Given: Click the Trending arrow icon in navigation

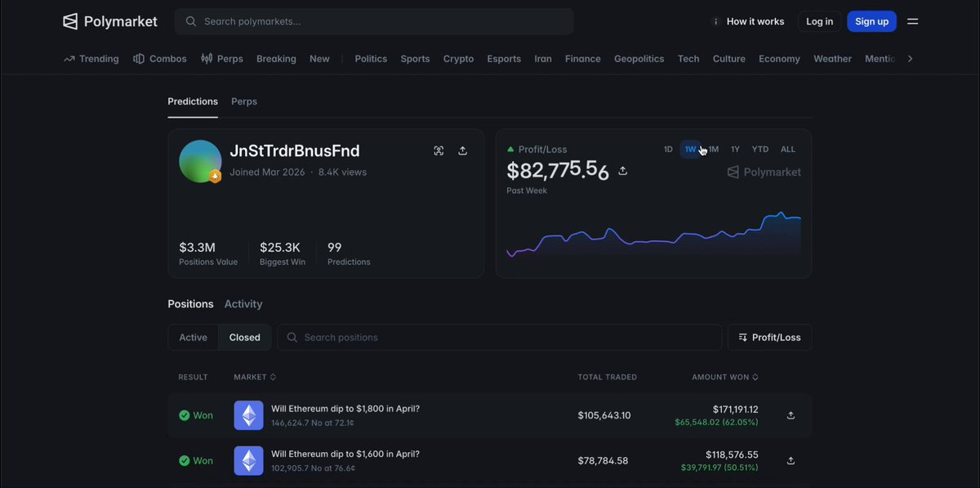Looking at the screenshot, I should click(69, 59).
